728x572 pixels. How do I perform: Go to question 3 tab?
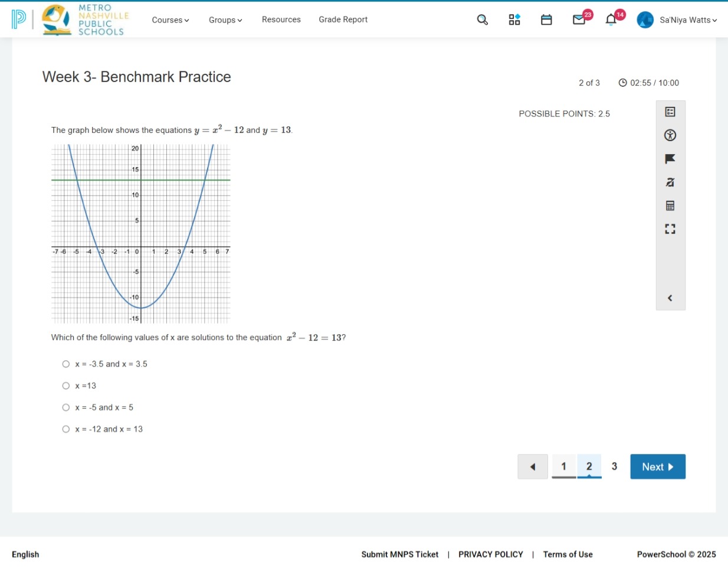coord(614,466)
